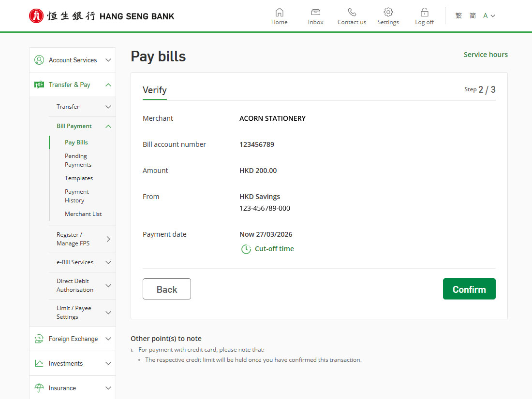Click Direct Debit Authorisation label
This screenshot has height=399, width=532.
[x=75, y=285]
